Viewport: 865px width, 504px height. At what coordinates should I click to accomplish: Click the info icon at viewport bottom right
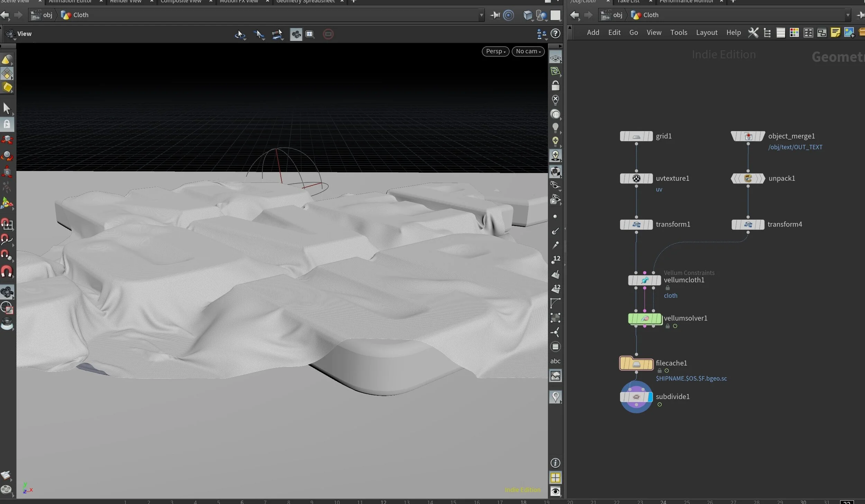coord(555,463)
